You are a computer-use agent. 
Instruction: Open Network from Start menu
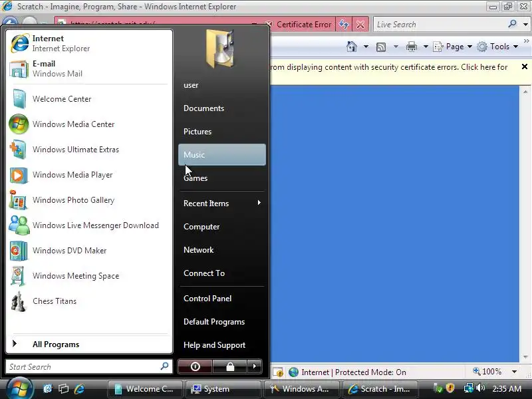click(x=222, y=250)
